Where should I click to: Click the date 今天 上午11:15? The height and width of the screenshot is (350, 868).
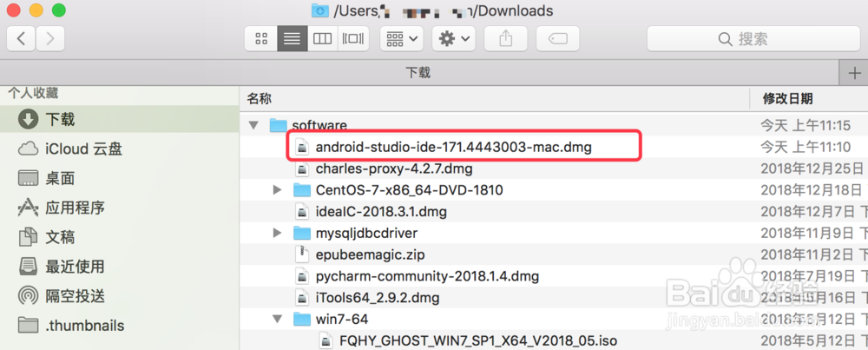[x=806, y=126]
